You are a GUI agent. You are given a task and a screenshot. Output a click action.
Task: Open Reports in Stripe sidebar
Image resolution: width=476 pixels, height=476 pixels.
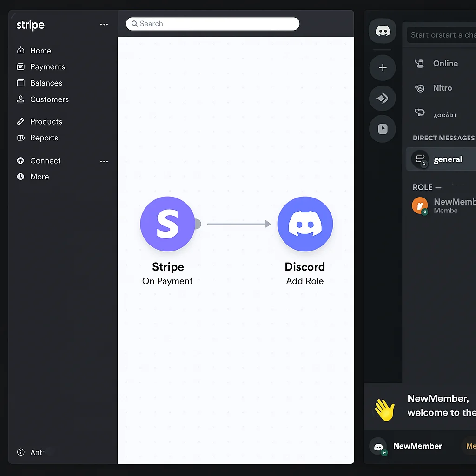44,138
